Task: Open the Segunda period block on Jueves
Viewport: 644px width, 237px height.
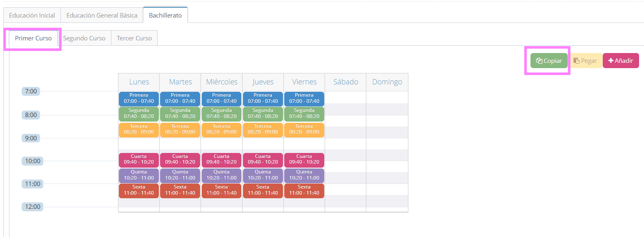Action: click(x=263, y=114)
